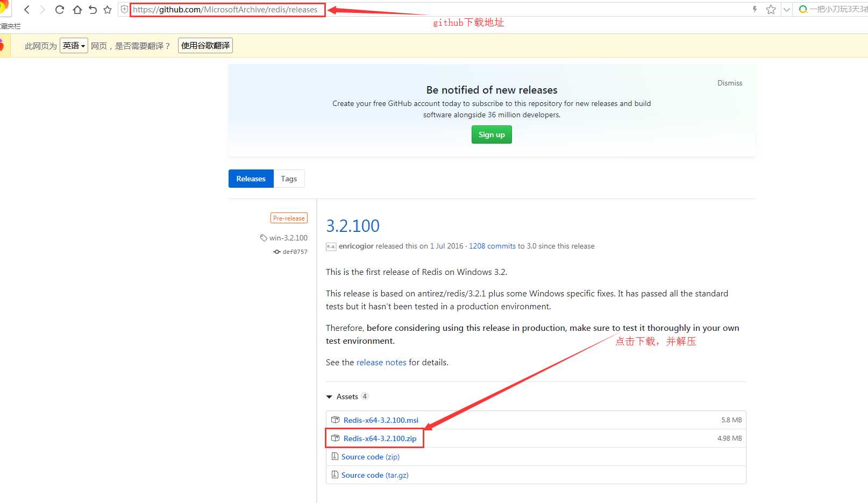
Task: Click file icon beside Source code (tar.gz)
Action: click(335, 474)
